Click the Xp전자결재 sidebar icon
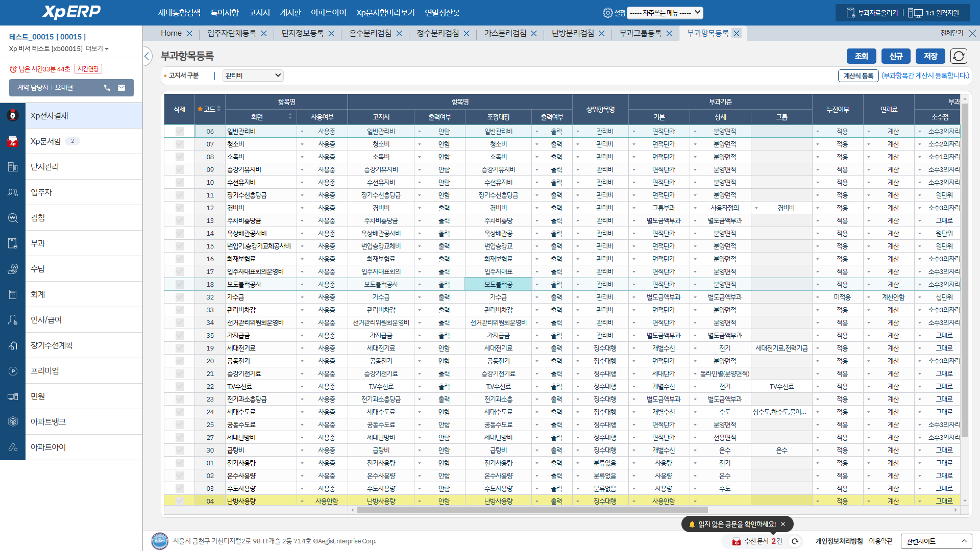 pos(13,116)
